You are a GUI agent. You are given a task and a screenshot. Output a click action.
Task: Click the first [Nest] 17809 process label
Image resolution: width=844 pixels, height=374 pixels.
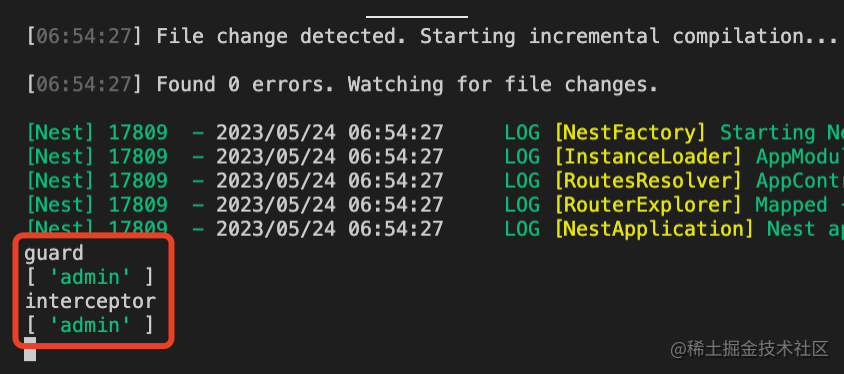pos(97,132)
